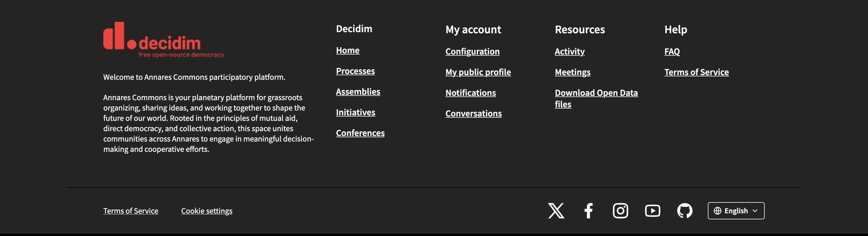View the Initiatives page

355,112
